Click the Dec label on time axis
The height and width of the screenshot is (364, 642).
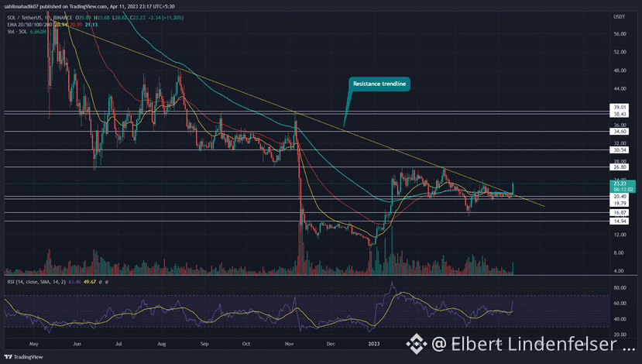331,344
